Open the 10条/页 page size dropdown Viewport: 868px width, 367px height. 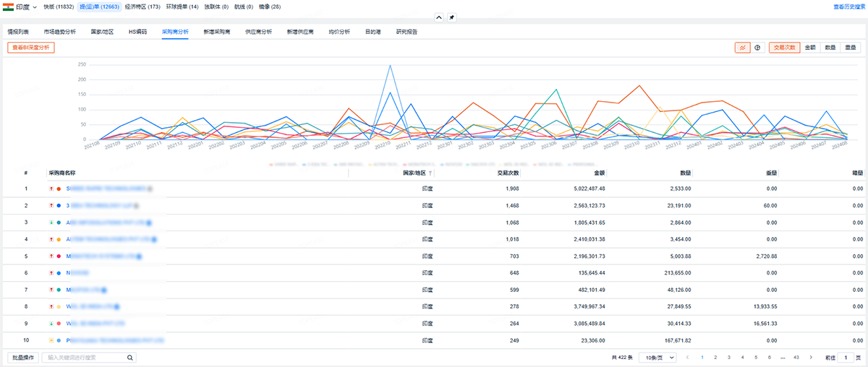[x=657, y=358]
